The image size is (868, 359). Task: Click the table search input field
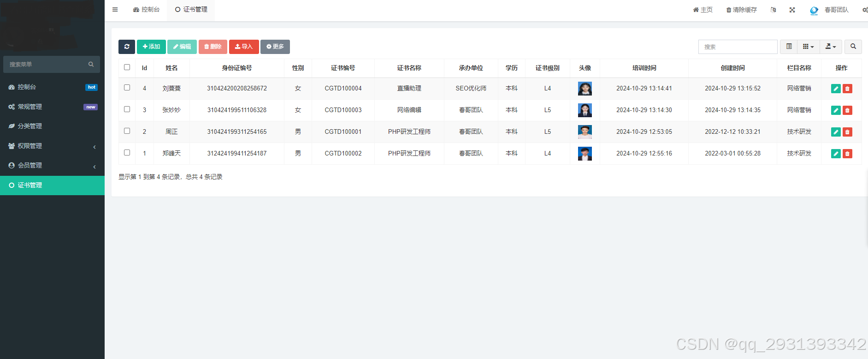coord(738,47)
